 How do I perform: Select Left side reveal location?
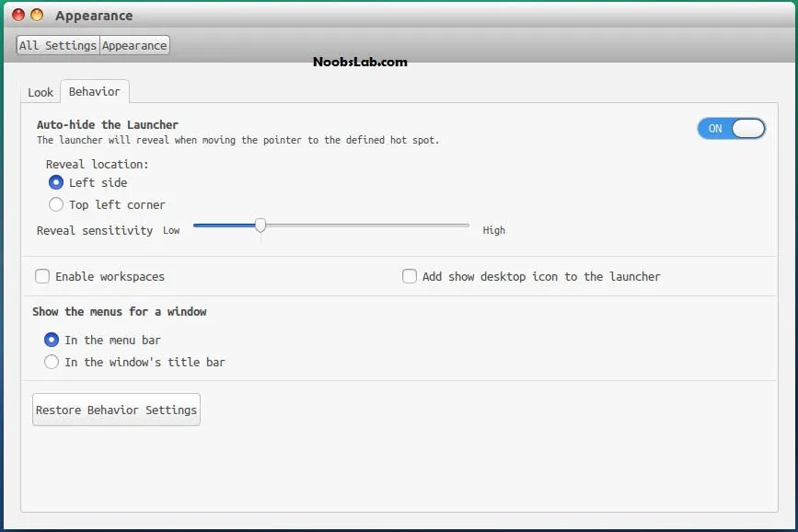pyautogui.click(x=56, y=182)
